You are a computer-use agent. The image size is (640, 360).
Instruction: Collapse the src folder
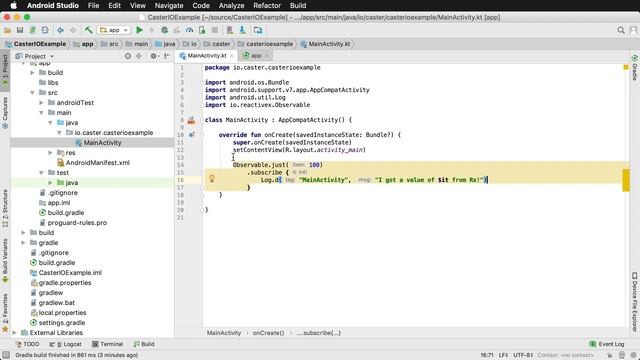pyautogui.click(x=32, y=93)
